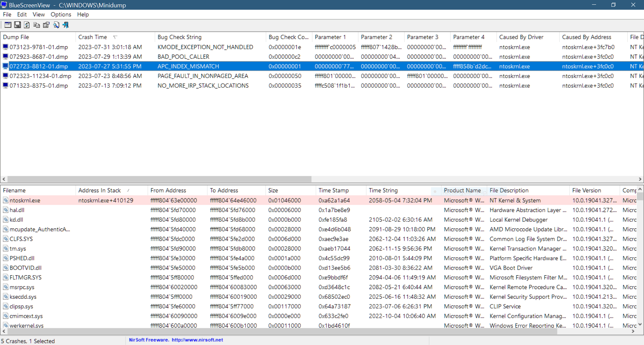
Task: Open Find using the magnifier toolbar icon
Action: pos(56,25)
